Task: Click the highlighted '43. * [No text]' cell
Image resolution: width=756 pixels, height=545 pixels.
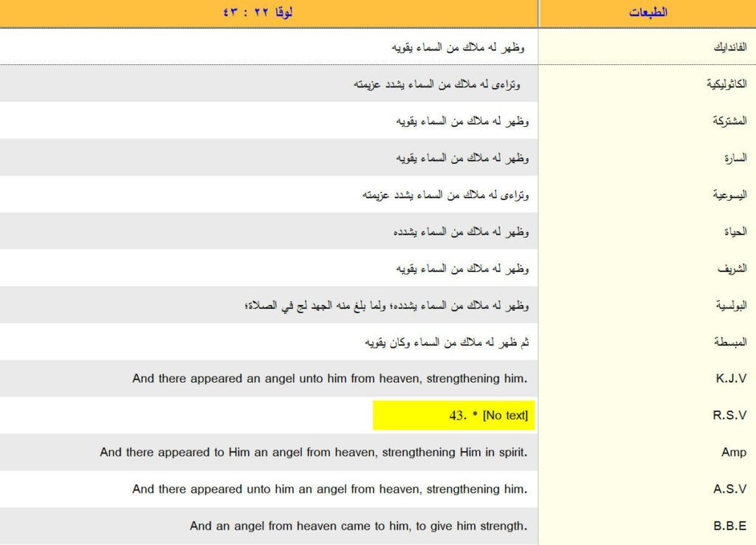Action: click(454, 415)
